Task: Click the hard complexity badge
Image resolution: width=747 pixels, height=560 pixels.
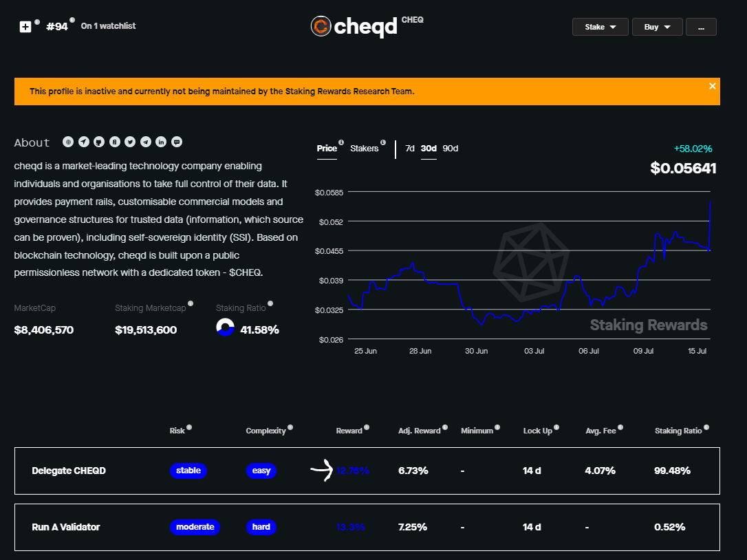Action: pos(261,527)
